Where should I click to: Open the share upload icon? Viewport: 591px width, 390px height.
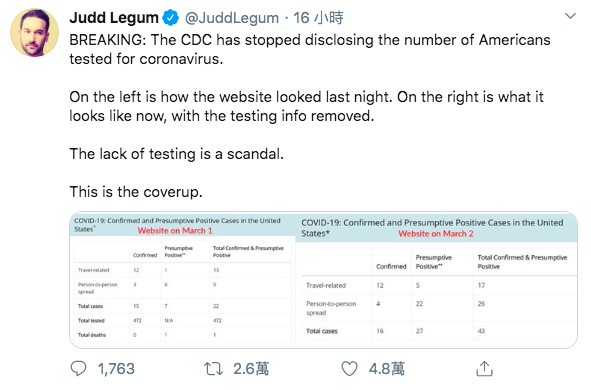click(484, 368)
